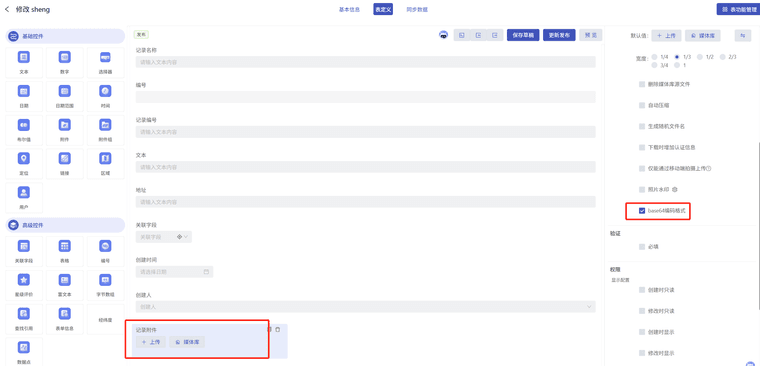Select the 选择器 selector control
The image size is (760, 366).
106,63
